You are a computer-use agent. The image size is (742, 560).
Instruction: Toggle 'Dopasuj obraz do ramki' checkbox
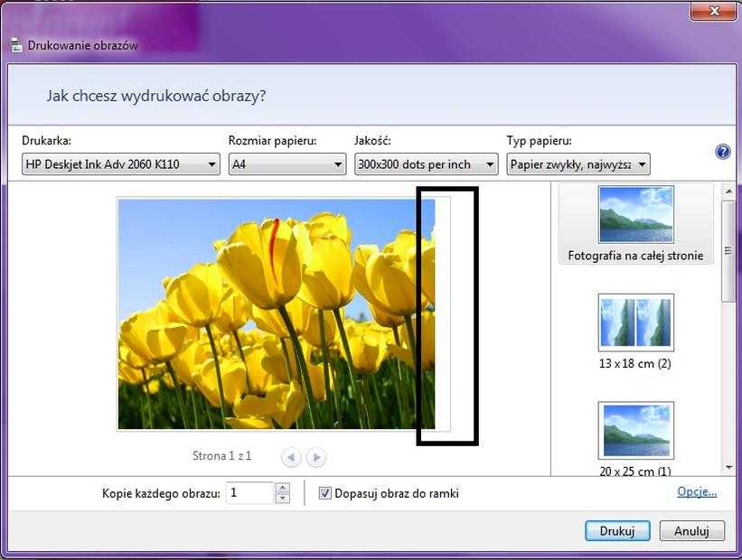(324, 493)
